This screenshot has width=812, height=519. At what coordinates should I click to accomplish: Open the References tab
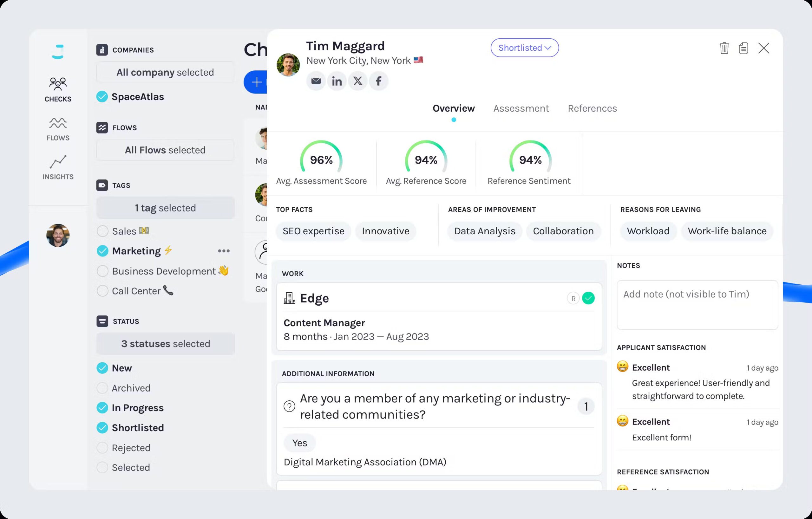pos(592,108)
